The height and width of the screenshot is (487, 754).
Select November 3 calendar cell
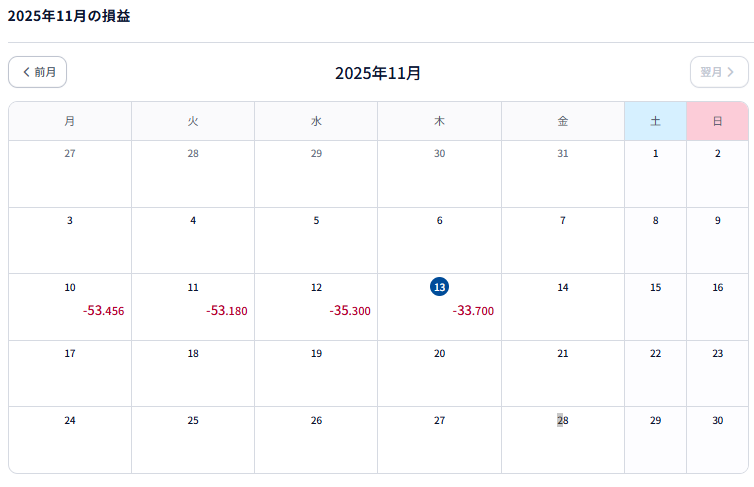pyautogui.click(x=69, y=239)
